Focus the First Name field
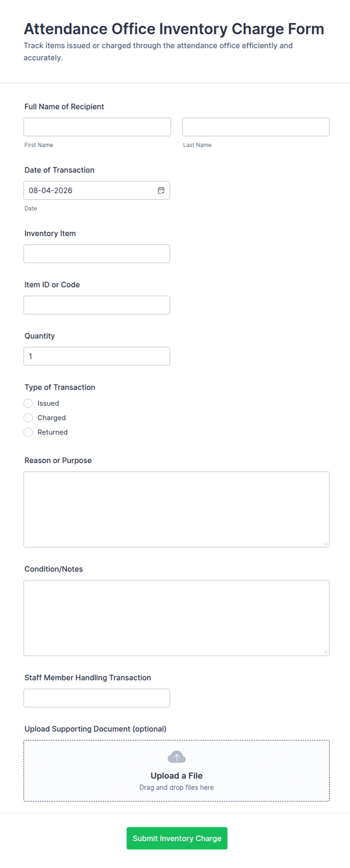This screenshot has height=868, width=350. coord(97,127)
